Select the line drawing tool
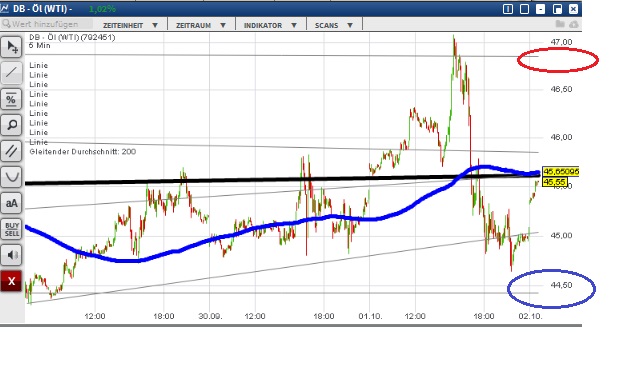The width and height of the screenshot is (642, 367). click(11, 73)
